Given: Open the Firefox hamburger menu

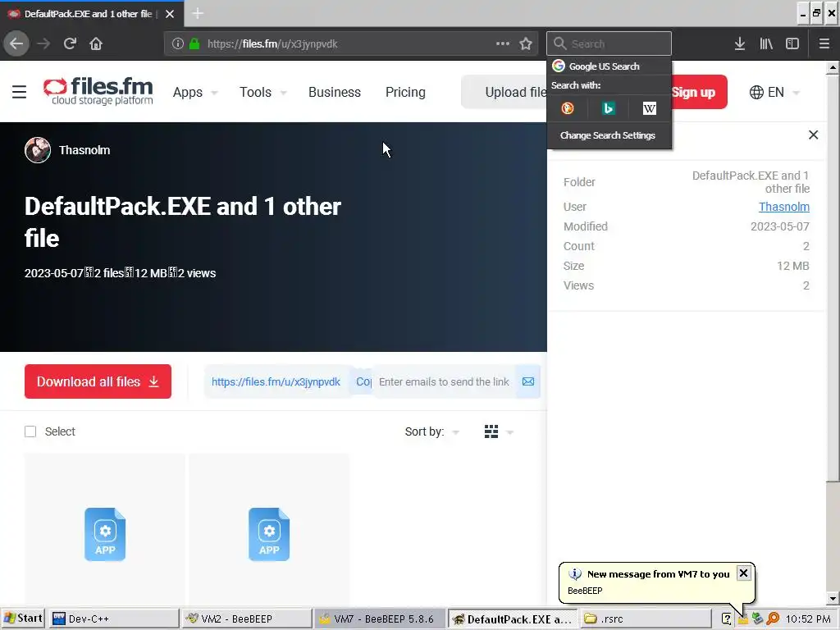Looking at the screenshot, I should click(x=824, y=43).
